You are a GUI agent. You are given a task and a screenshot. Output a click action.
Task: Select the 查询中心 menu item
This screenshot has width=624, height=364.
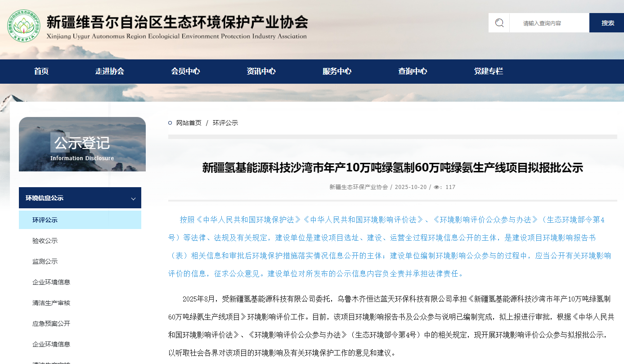(x=413, y=71)
